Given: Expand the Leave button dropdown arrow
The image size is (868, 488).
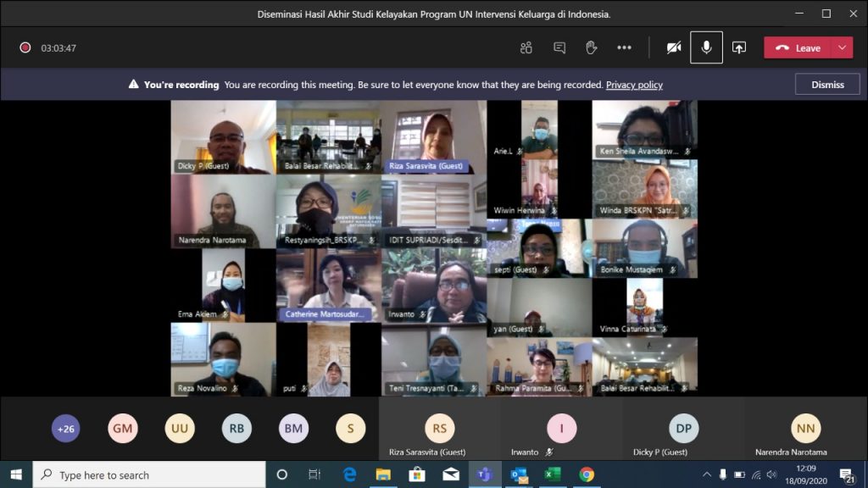Looking at the screenshot, I should pyautogui.click(x=842, y=47).
